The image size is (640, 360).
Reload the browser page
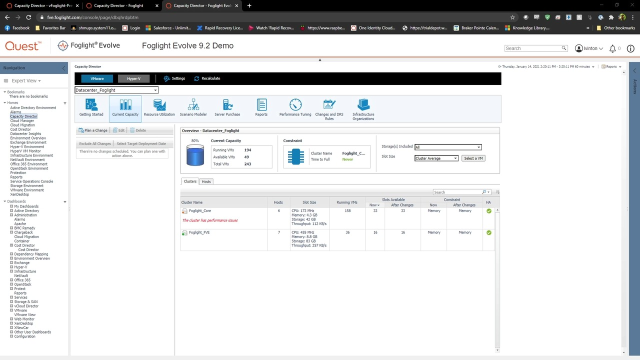29,17
